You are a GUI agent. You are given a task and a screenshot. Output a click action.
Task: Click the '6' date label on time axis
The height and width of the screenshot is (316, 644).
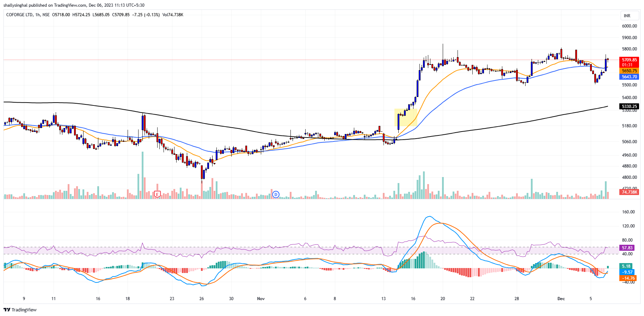point(305,299)
